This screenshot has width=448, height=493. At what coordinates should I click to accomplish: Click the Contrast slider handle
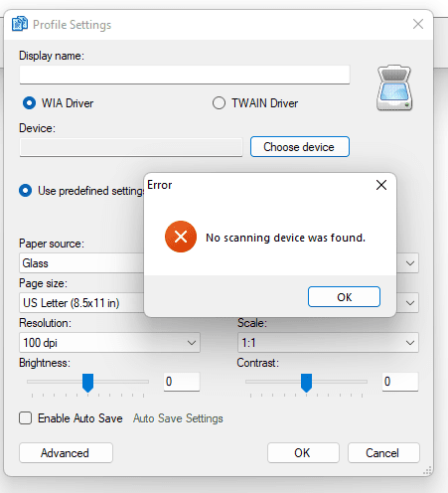(306, 383)
